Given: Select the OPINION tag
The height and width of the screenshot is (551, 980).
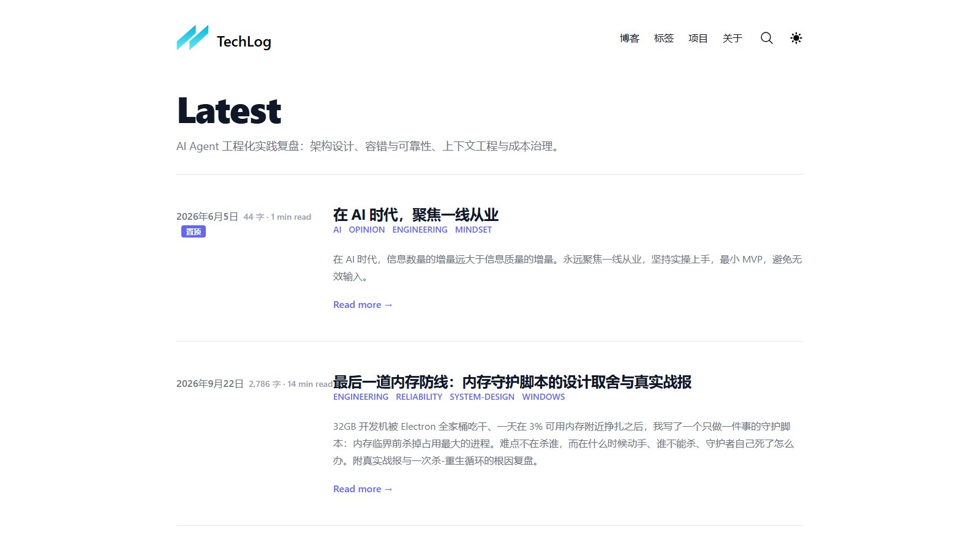Looking at the screenshot, I should point(367,230).
